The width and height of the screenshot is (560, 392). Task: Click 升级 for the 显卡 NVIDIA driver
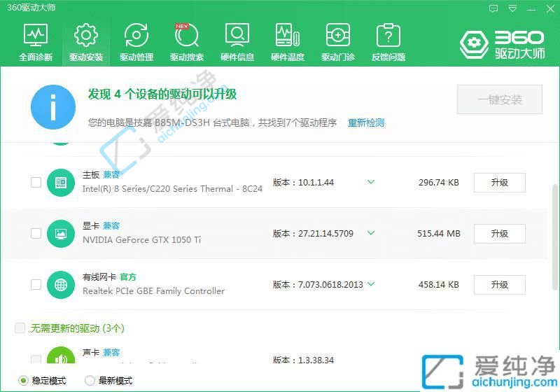(500, 234)
